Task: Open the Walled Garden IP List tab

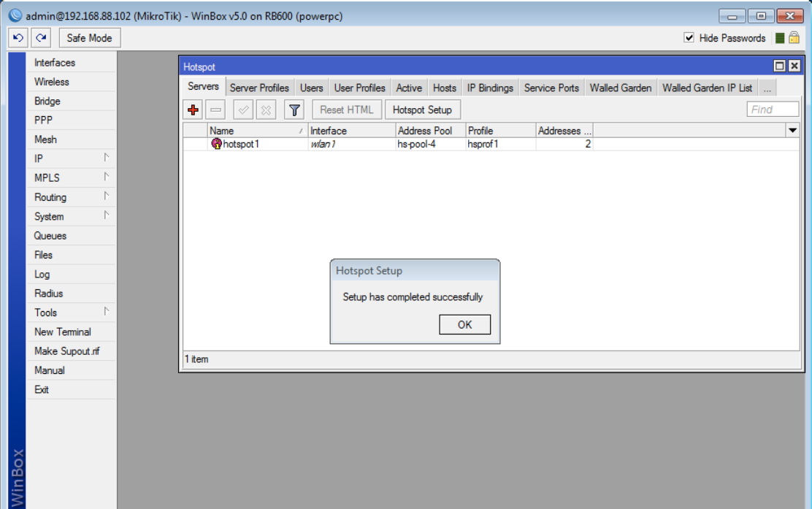Action: (x=707, y=88)
